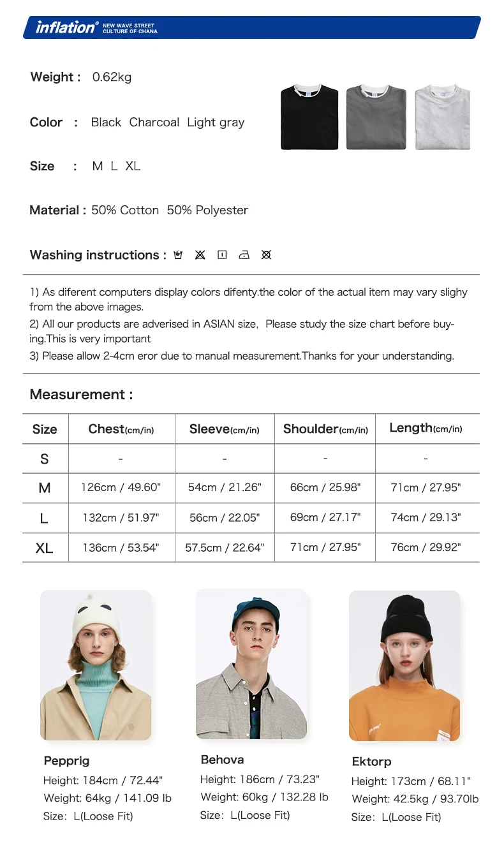Click the Measurement heading

[81, 394]
